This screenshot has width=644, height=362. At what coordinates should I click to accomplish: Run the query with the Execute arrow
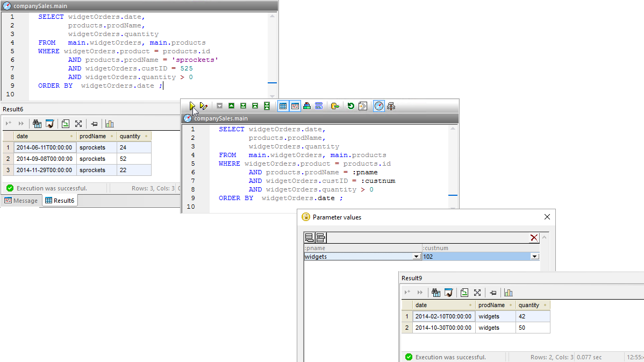[x=192, y=106]
